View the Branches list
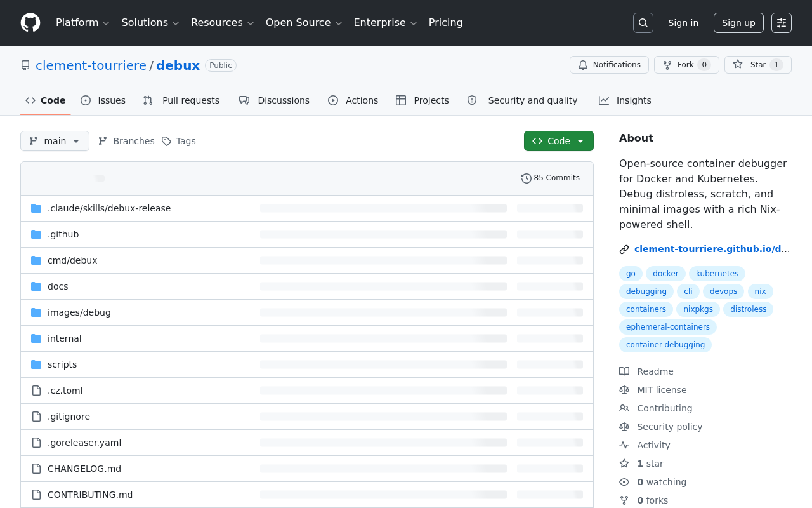The width and height of the screenshot is (812, 508). click(126, 141)
